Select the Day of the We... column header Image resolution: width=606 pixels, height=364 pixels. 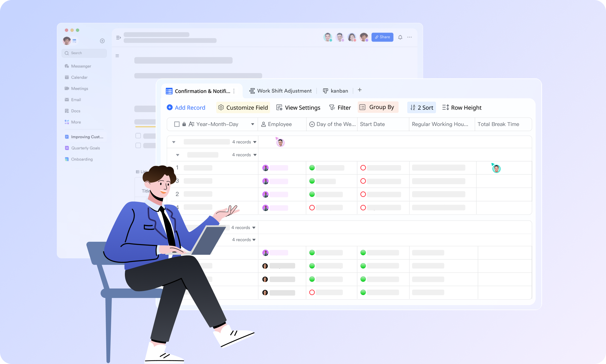pyautogui.click(x=332, y=124)
